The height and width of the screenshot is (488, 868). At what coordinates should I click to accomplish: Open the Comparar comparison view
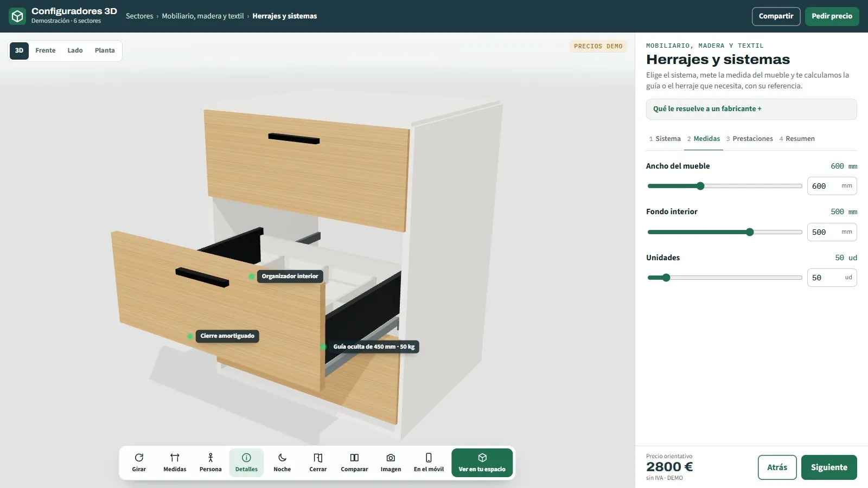click(x=354, y=463)
